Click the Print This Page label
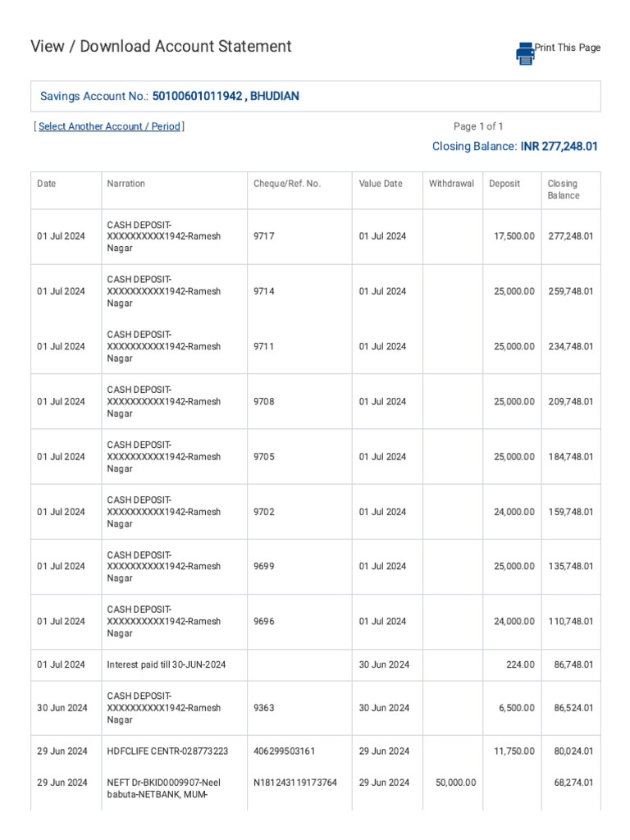The image size is (630, 840). 568,48
